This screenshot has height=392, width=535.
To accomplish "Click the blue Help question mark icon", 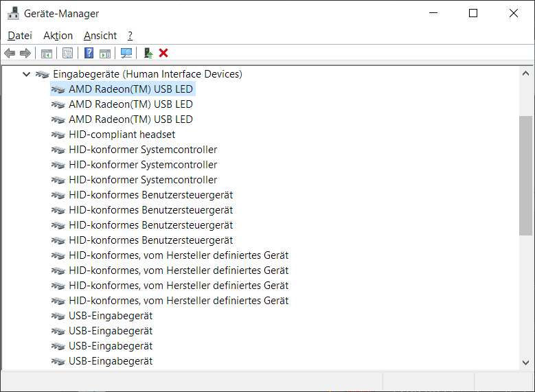I will pyautogui.click(x=89, y=53).
